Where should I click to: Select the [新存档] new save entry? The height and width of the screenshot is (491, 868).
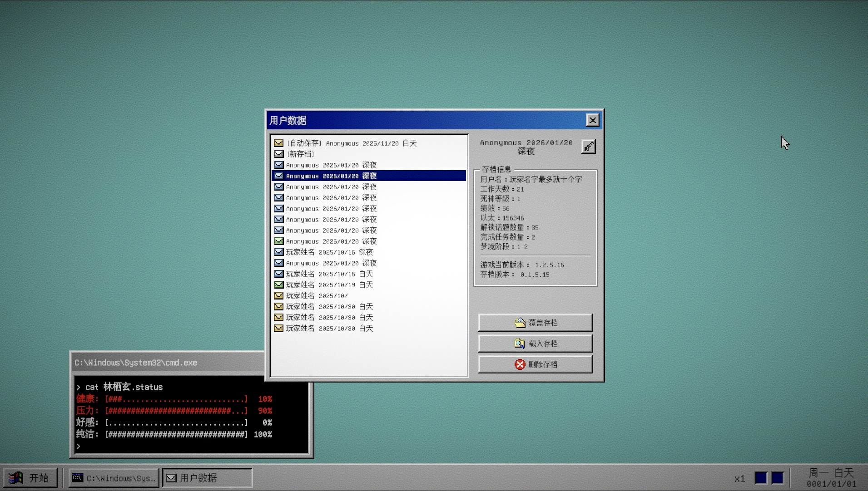369,154
